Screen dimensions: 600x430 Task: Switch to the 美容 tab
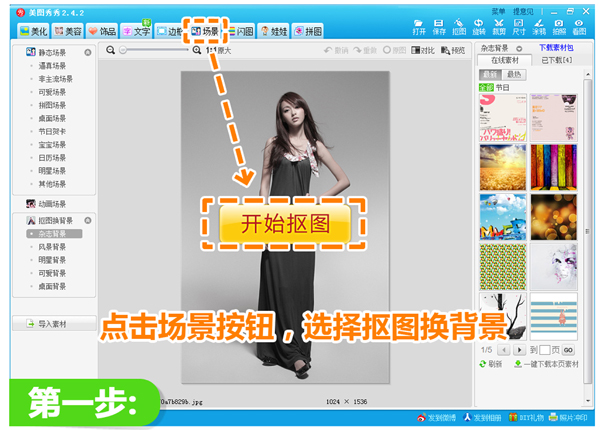pyautogui.click(x=66, y=32)
